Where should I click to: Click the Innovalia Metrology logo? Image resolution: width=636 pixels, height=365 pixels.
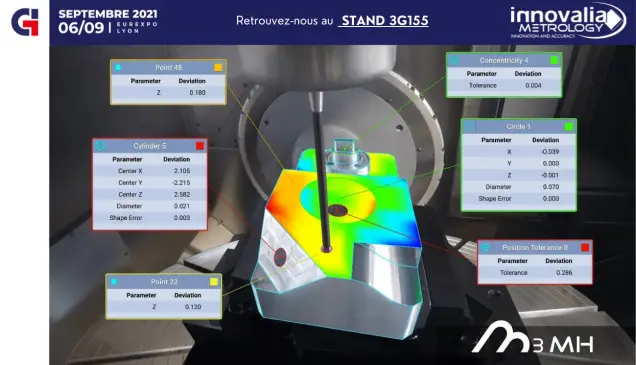pyautogui.click(x=568, y=21)
